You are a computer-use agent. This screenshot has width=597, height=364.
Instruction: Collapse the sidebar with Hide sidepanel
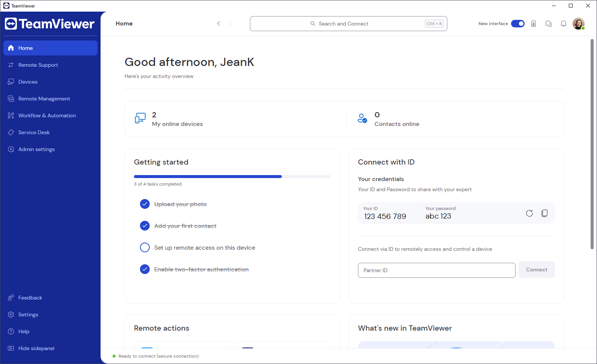(x=36, y=348)
